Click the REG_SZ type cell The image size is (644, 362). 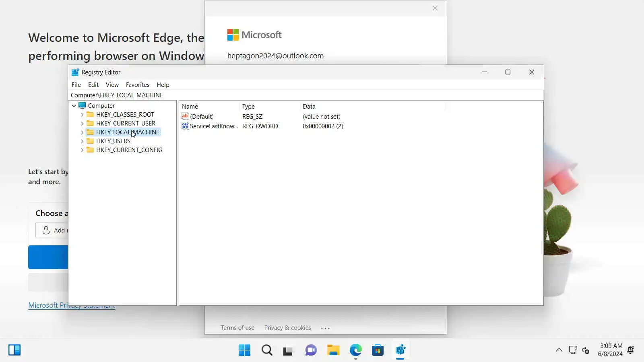[x=252, y=117]
